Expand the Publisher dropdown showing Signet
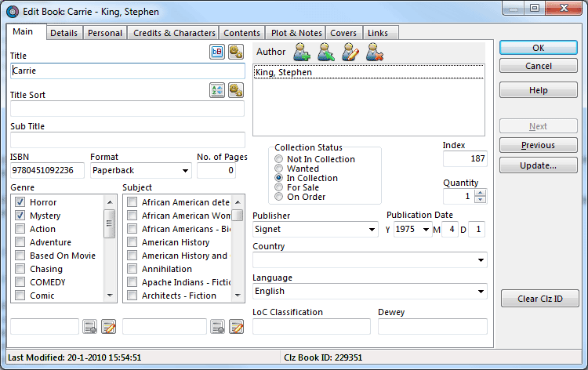Image resolution: width=588 pixels, height=370 pixels. point(372,230)
